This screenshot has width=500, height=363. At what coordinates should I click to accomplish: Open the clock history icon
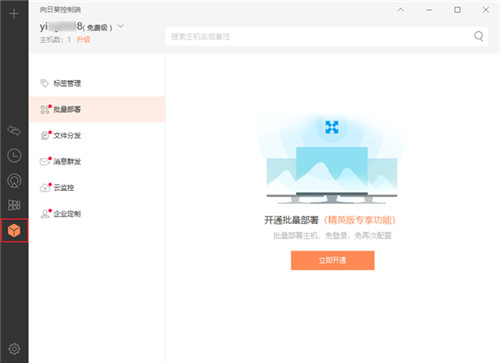click(x=14, y=156)
